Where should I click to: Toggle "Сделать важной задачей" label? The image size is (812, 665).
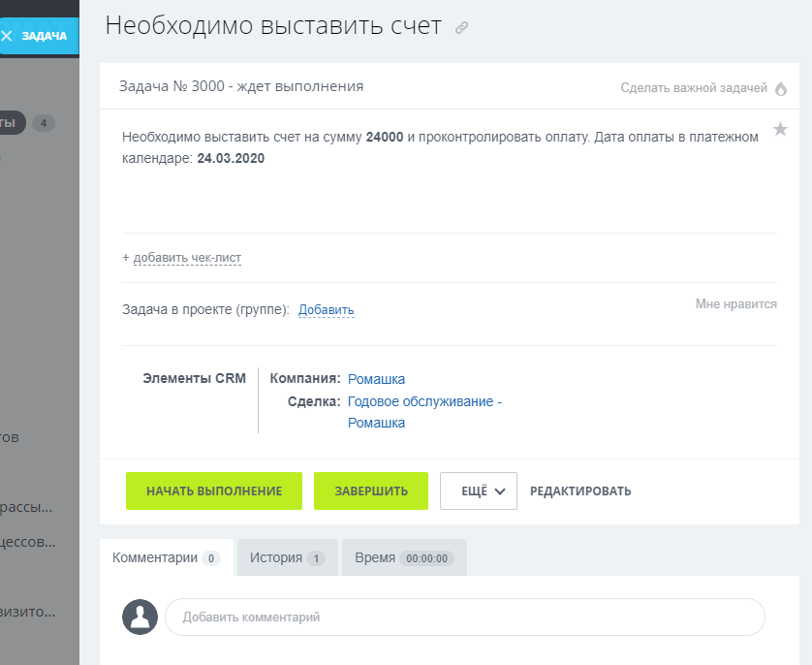pyautogui.click(x=694, y=88)
